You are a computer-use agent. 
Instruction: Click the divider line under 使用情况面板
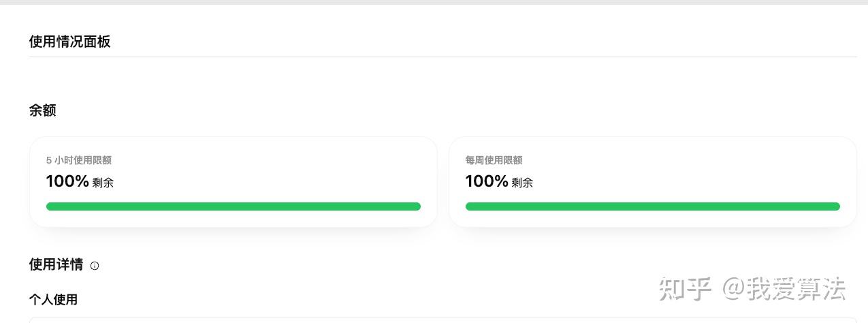click(x=443, y=57)
